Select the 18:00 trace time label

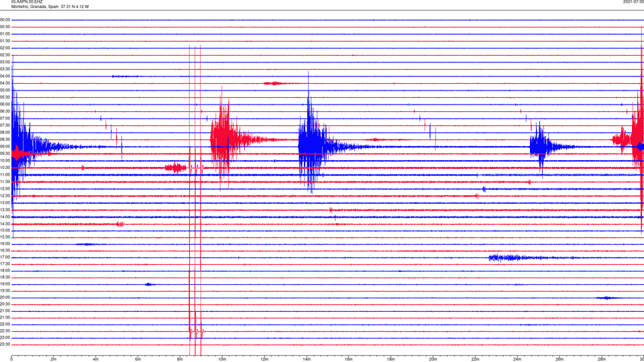click(x=5, y=271)
